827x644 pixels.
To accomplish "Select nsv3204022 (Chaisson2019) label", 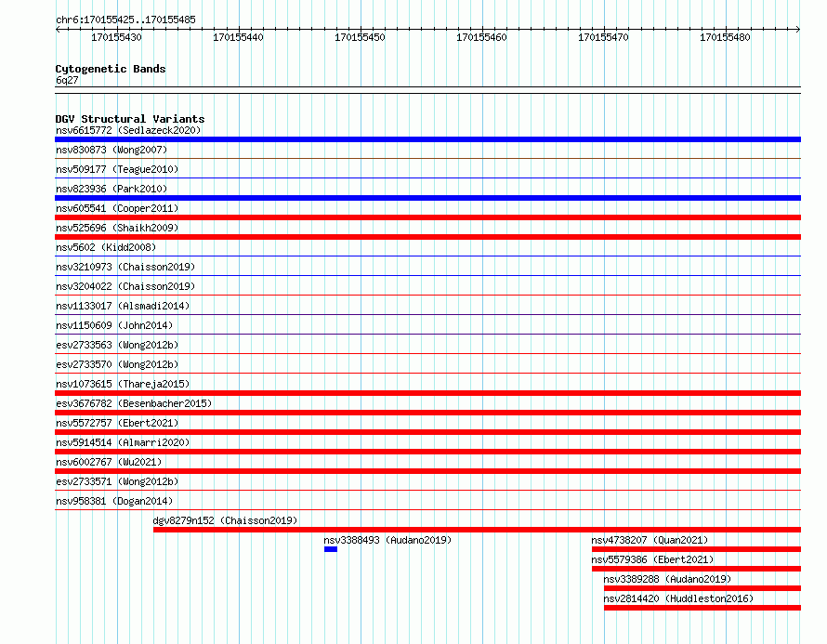I will click(x=125, y=286).
